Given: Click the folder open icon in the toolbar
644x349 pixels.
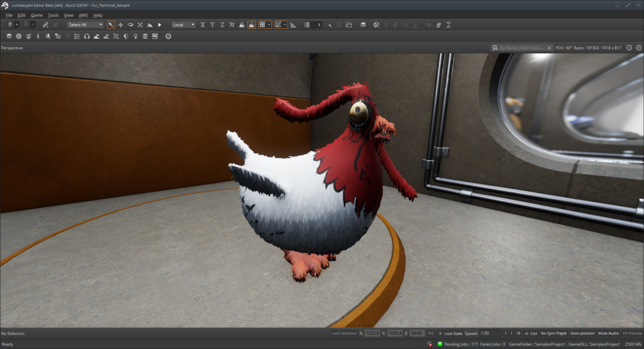Looking at the screenshot, I should (348, 25).
